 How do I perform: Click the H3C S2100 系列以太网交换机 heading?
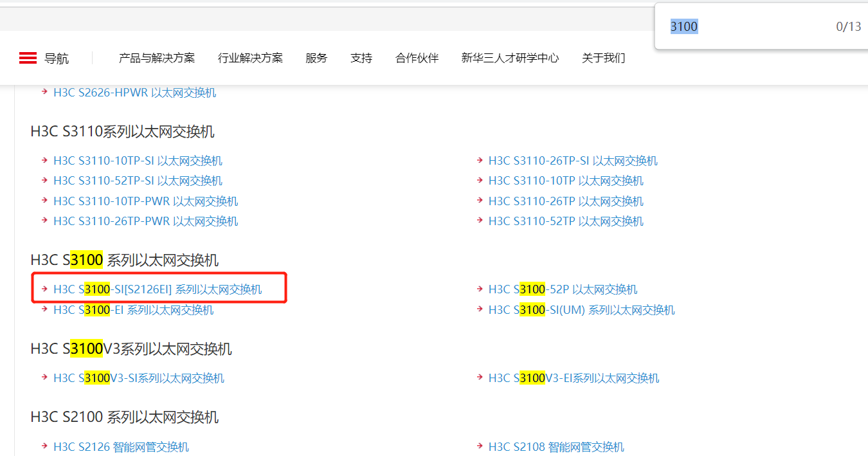[125, 417]
